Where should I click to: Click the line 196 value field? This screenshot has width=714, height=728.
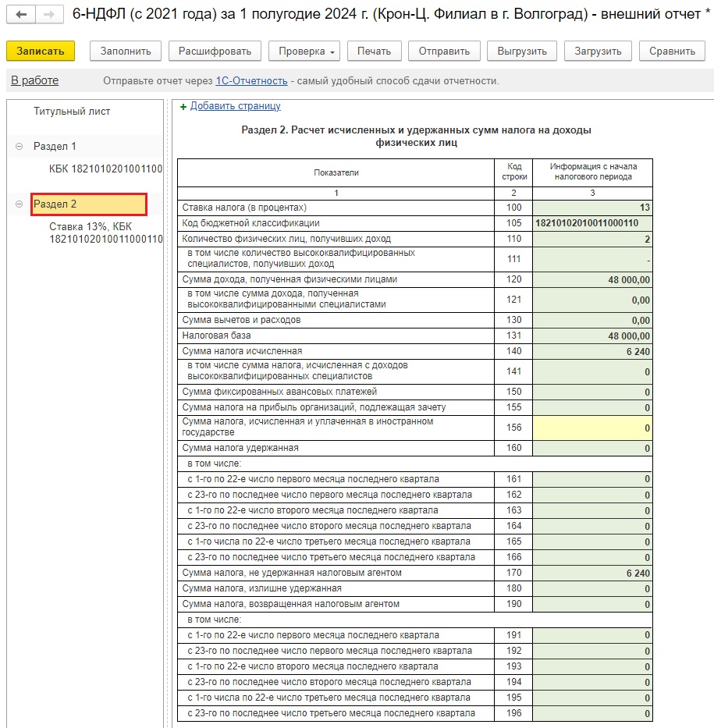592,714
